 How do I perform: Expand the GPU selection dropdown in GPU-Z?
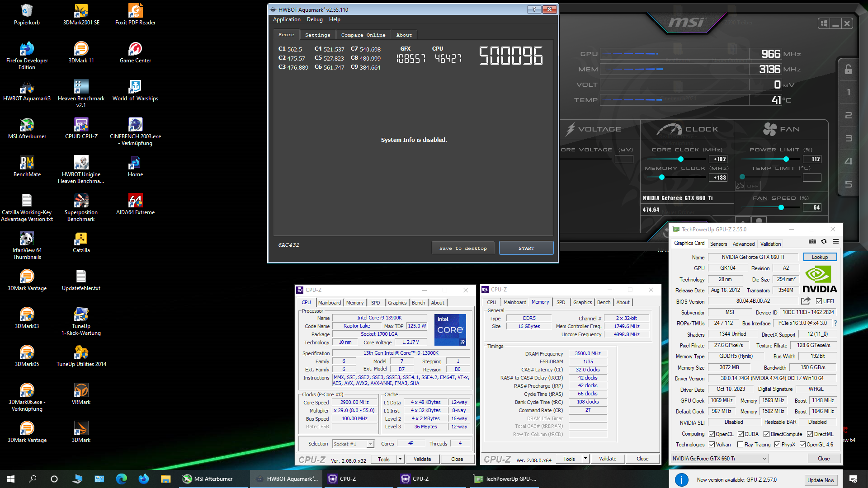coord(720,459)
